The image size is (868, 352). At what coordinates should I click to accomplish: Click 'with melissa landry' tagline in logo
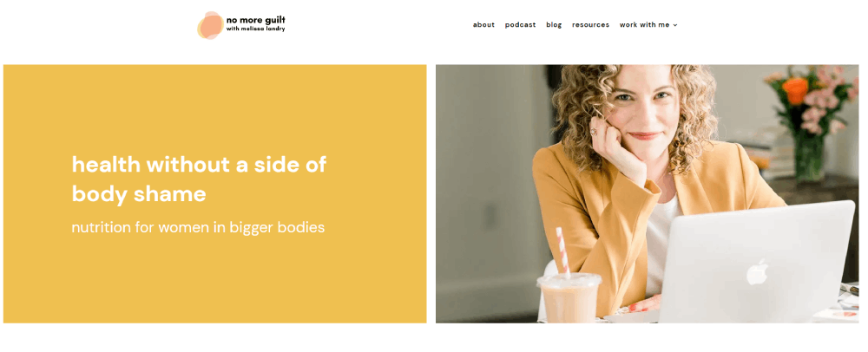(256, 29)
